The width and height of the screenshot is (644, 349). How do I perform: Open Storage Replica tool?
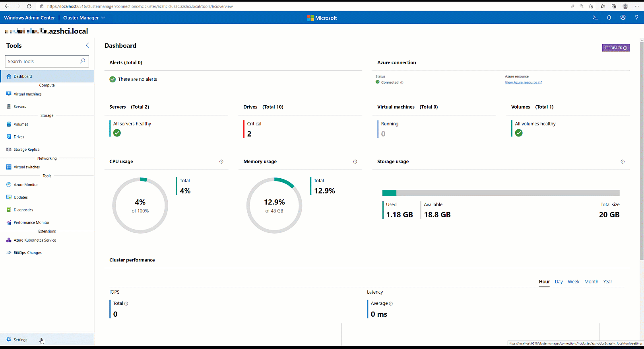pos(26,150)
